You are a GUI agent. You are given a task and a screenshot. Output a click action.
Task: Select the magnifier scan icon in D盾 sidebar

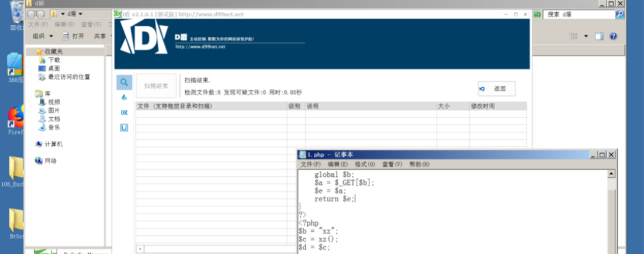(124, 82)
